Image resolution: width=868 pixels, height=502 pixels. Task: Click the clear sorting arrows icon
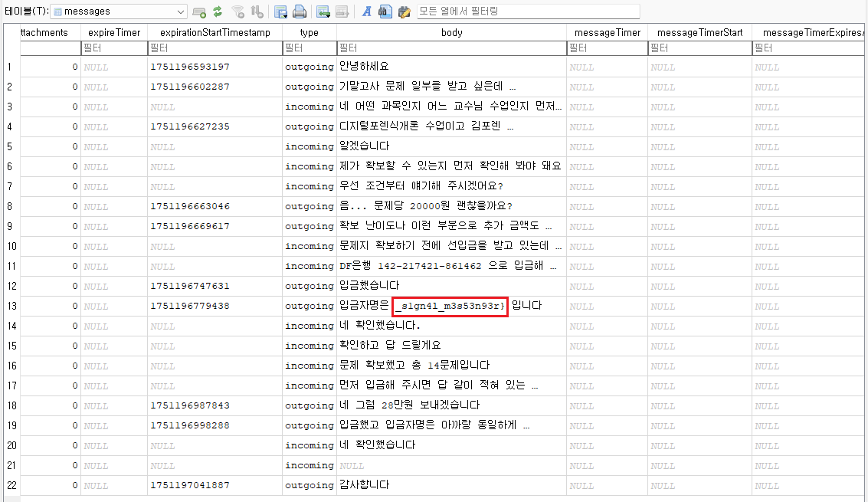pyautogui.click(x=257, y=11)
